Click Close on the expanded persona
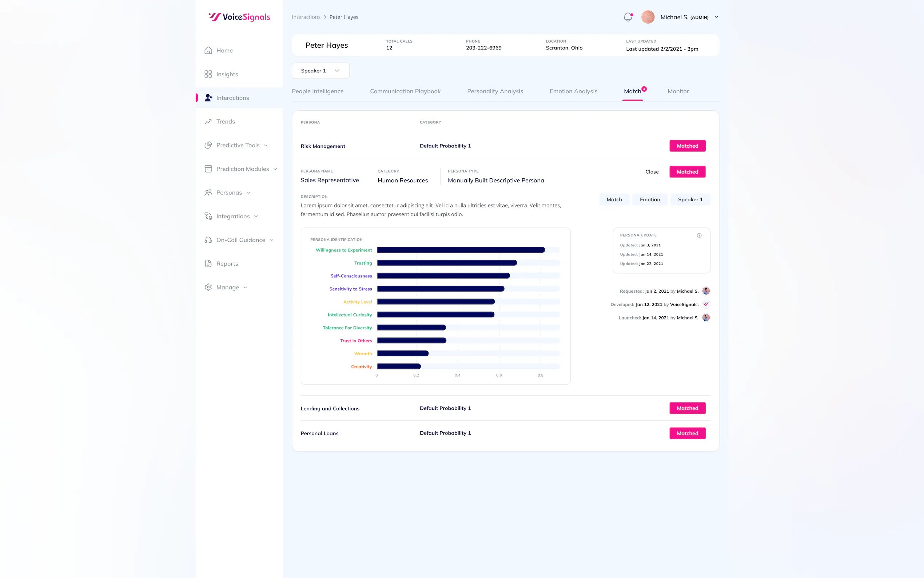 (652, 172)
